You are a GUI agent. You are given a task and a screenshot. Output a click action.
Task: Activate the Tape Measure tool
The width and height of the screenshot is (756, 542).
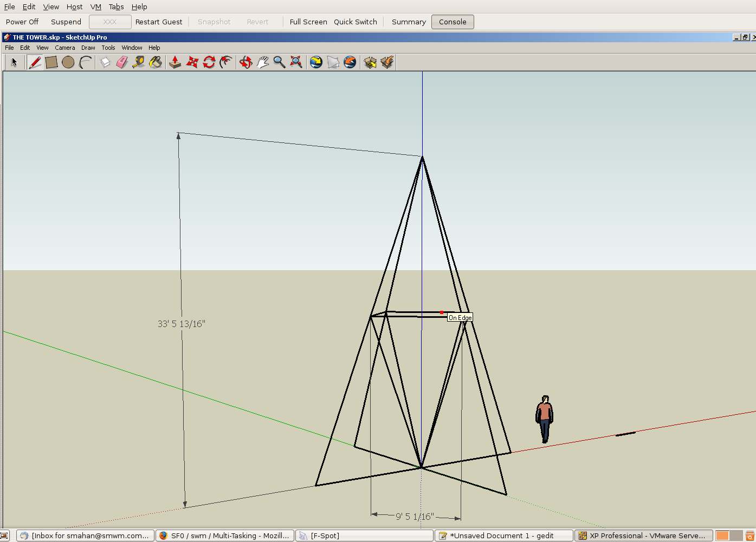pyautogui.click(x=139, y=62)
